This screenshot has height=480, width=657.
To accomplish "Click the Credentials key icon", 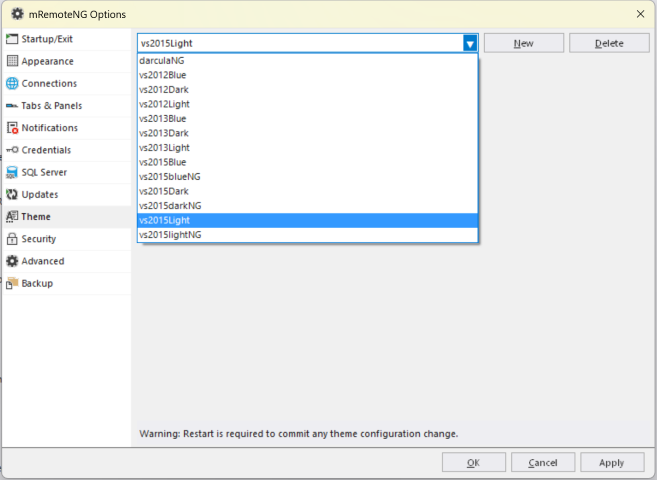I will pyautogui.click(x=12, y=150).
